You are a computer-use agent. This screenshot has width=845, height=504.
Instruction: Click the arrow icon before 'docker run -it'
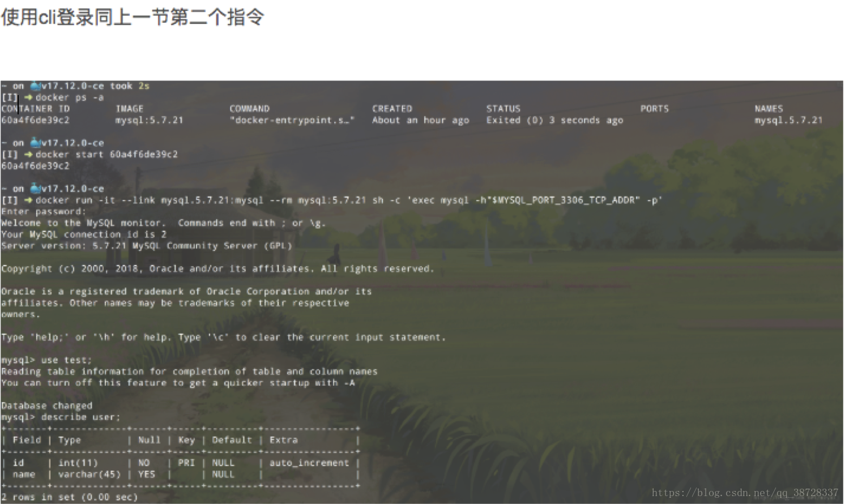(x=28, y=200)
